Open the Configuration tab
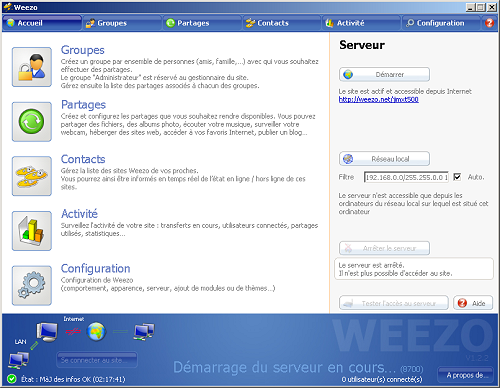This screenshot has height=388, width=500. (441, 23)
